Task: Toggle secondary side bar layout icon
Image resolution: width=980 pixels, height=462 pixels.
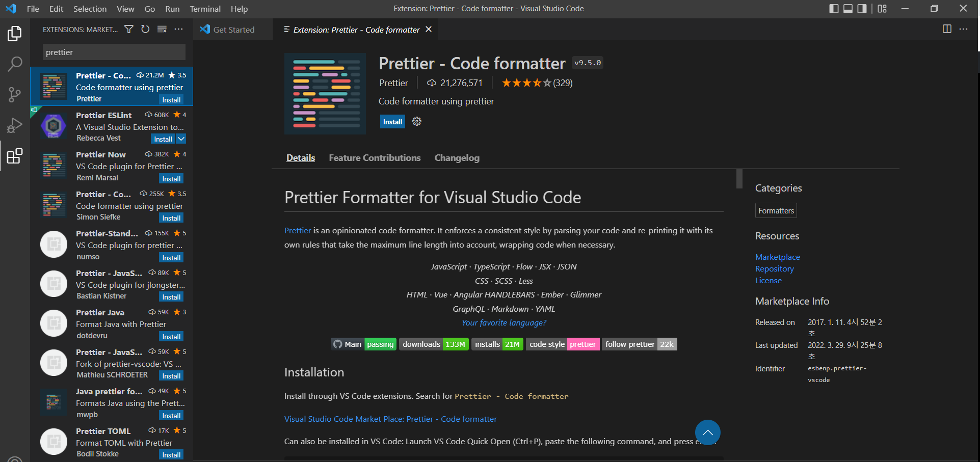Action: pos(862,9)
